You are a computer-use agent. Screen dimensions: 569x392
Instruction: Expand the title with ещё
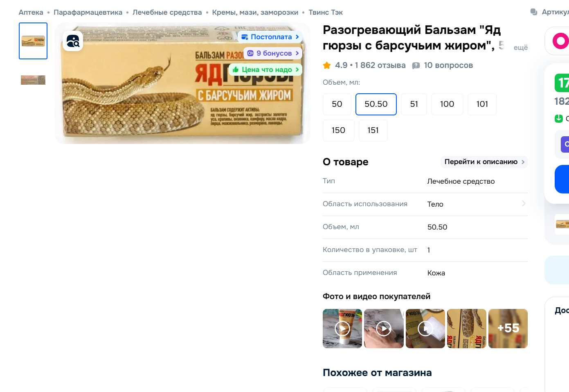pyautogui.click(x=521, y=47)
